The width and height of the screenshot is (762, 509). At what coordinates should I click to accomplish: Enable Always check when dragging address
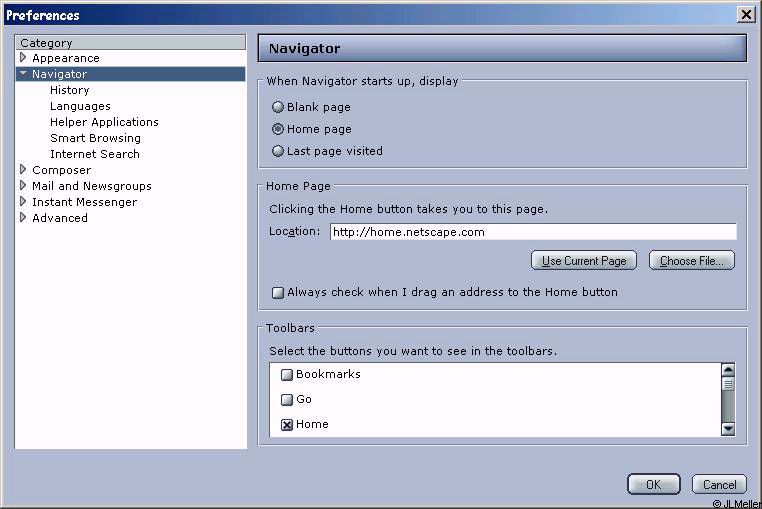pos(277,293)
